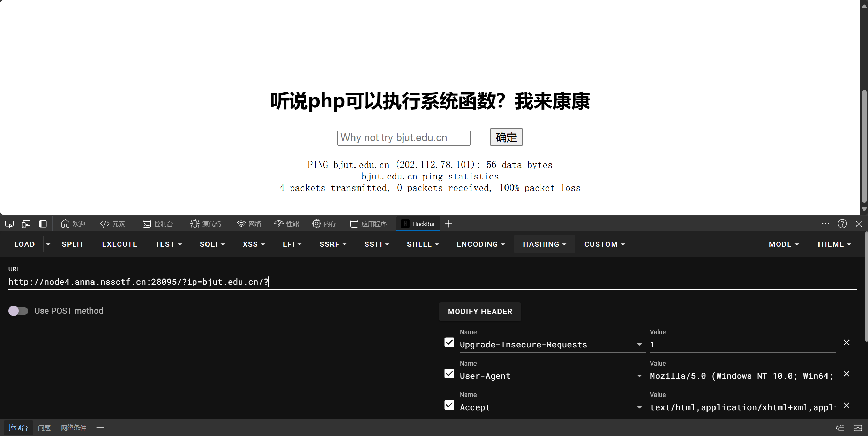
Task: Remove the User-Agent header row
Action: coord(846,374)
